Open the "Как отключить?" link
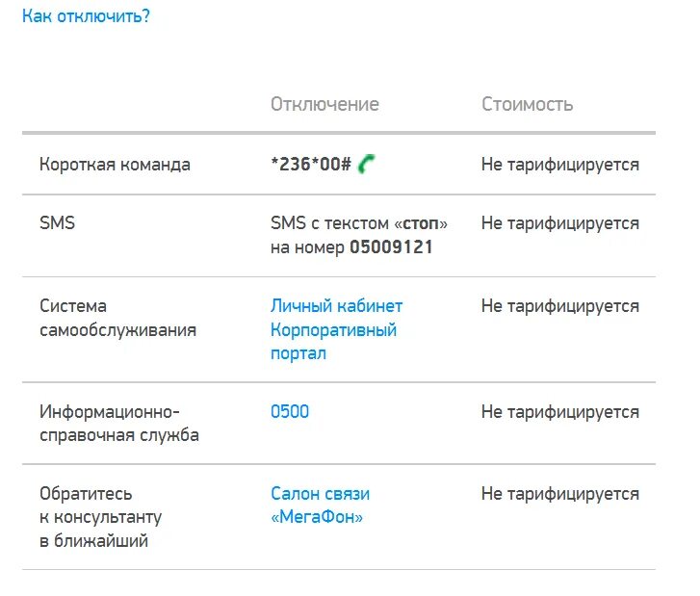700x596 pixels. (86, 16)
